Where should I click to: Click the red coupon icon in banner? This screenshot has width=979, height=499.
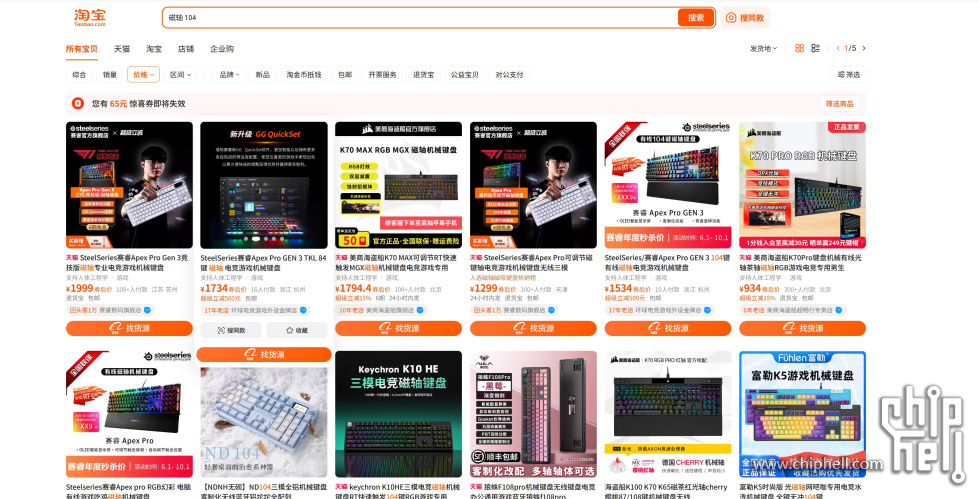[x=78, y=103]
